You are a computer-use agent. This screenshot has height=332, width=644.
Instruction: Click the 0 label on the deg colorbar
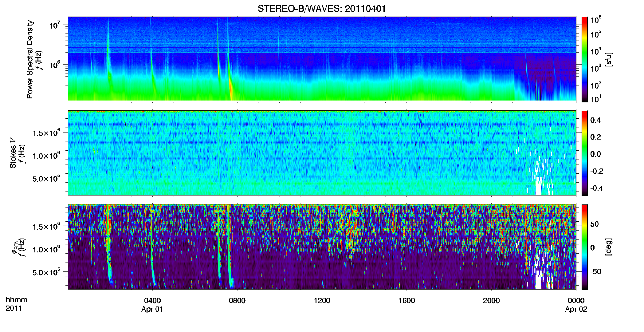point(592,248)
